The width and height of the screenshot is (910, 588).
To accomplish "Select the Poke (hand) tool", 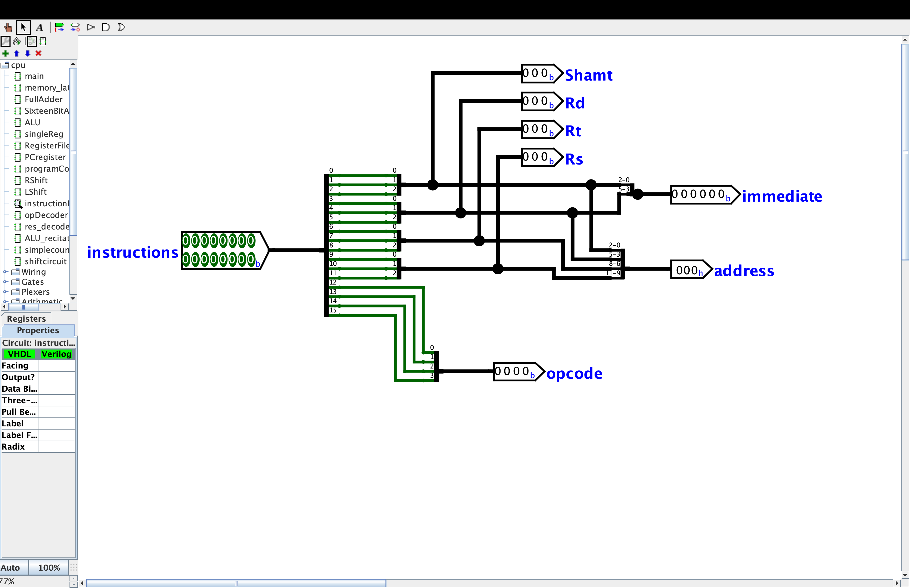I will coord(8,27).
